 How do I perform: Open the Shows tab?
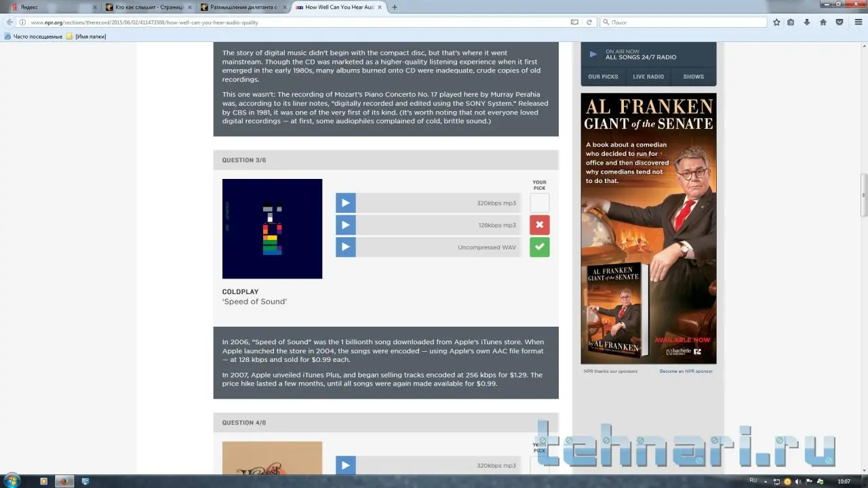pos(693,77)
